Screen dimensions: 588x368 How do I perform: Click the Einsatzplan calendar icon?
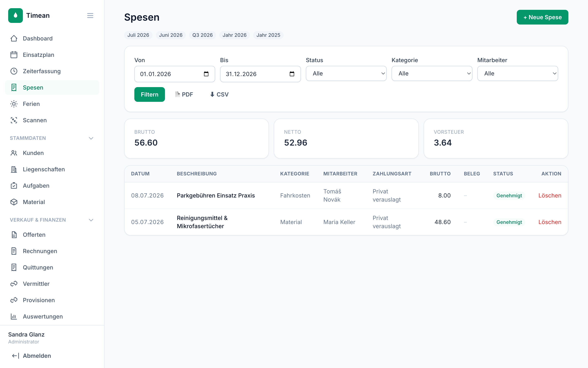click(x=14, y=55)
